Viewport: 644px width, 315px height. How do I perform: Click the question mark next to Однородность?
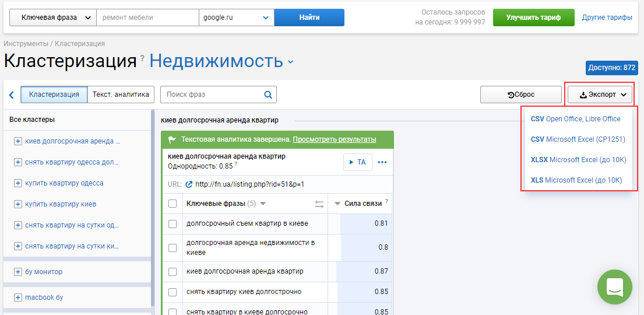tap(236, 164)
